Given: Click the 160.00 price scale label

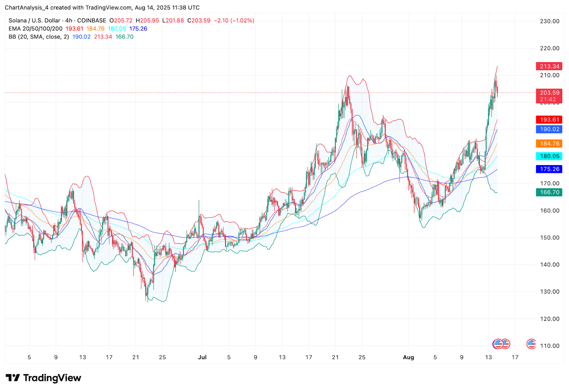Looking at the screenshot, I should click(550, 211).
